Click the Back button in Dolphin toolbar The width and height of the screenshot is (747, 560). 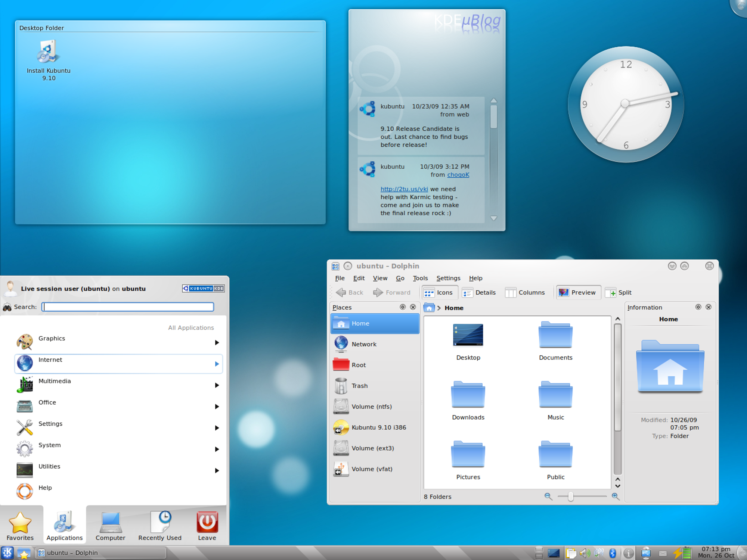click(349, 292)
